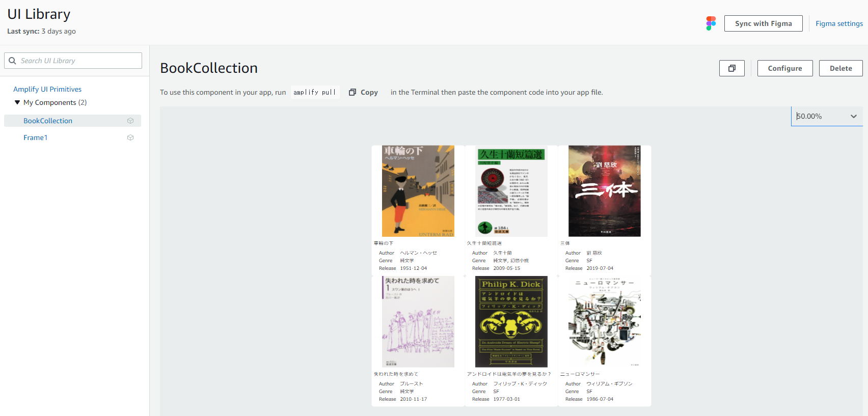Click the 車輪の下 book cover thumbnail

(418, 191)
